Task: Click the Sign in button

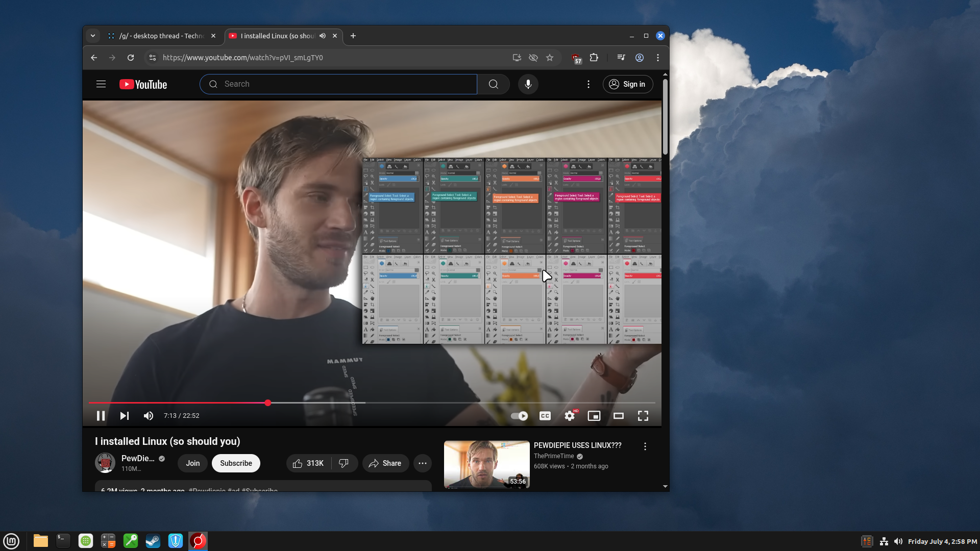Action: (x=628, y=84)
